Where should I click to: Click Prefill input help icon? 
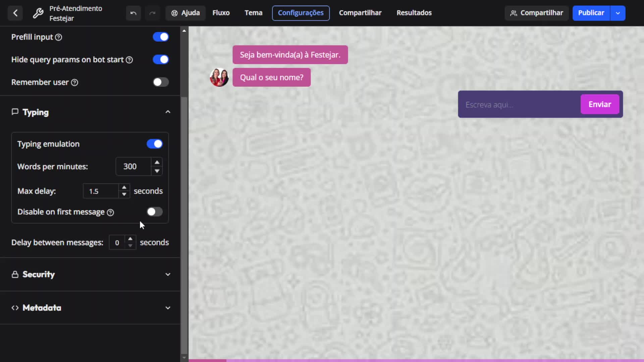pyautogui.click(x=58, y=37)
